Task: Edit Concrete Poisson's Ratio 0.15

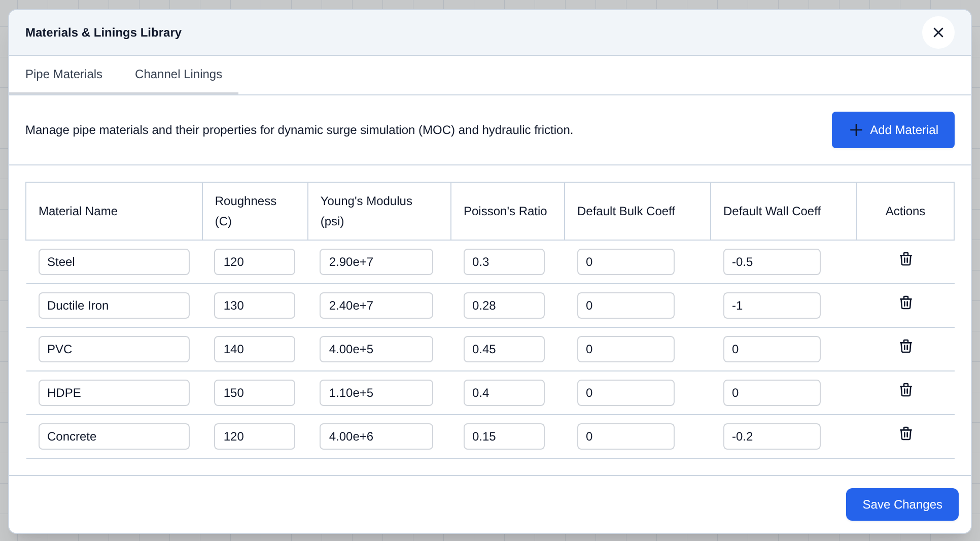Action: (x=504, y=436)
